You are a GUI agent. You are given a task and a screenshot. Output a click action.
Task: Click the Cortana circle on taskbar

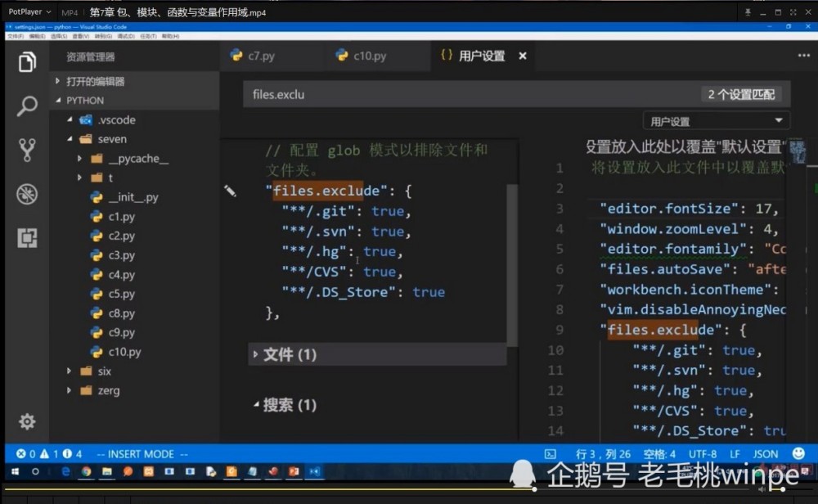pos(35,471)
